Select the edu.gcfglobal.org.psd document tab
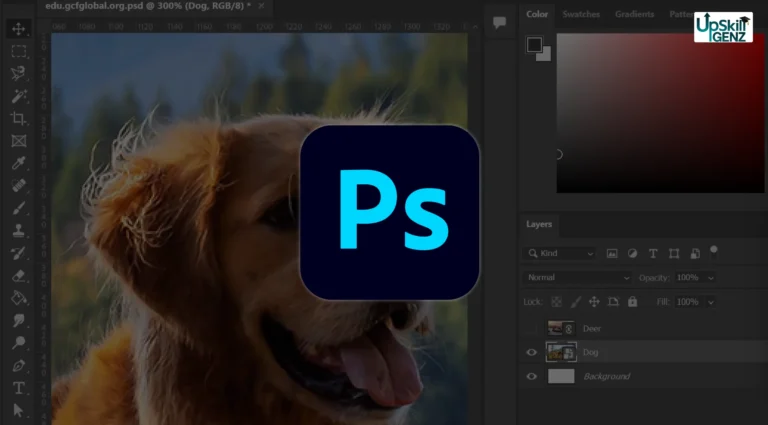Image resolution: width=768 pixels, height=425 pixels. pos(148,6)
